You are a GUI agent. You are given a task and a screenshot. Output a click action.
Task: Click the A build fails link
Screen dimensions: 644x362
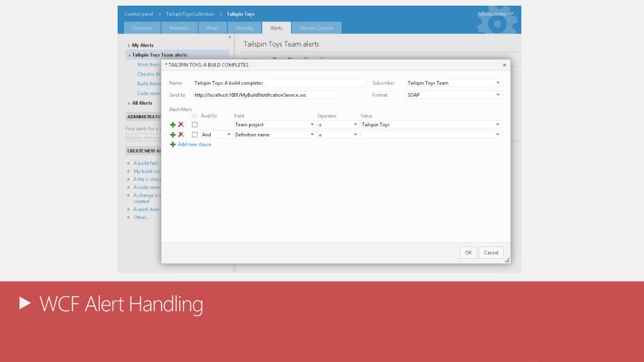point(146,163)
